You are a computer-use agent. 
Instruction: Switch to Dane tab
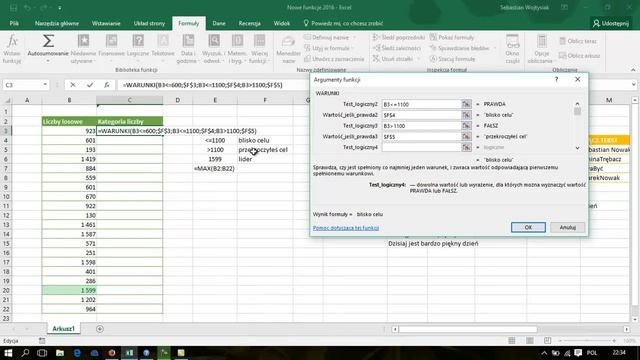pos(219,24)
